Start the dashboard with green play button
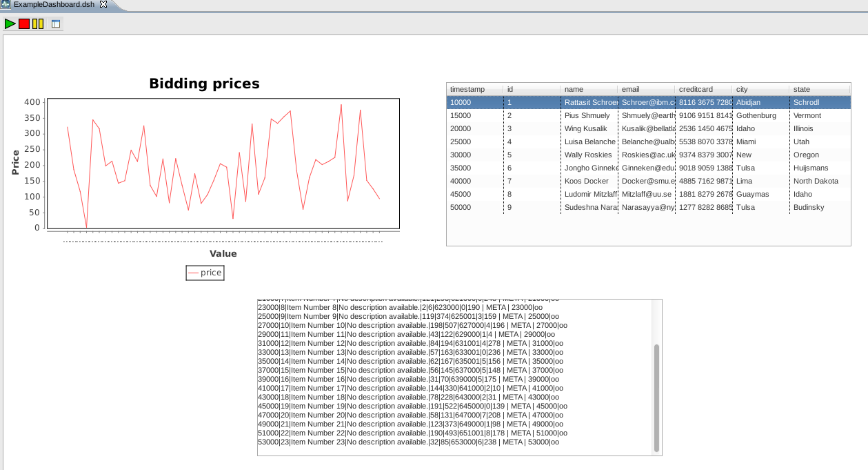 [x=10, y=24]
